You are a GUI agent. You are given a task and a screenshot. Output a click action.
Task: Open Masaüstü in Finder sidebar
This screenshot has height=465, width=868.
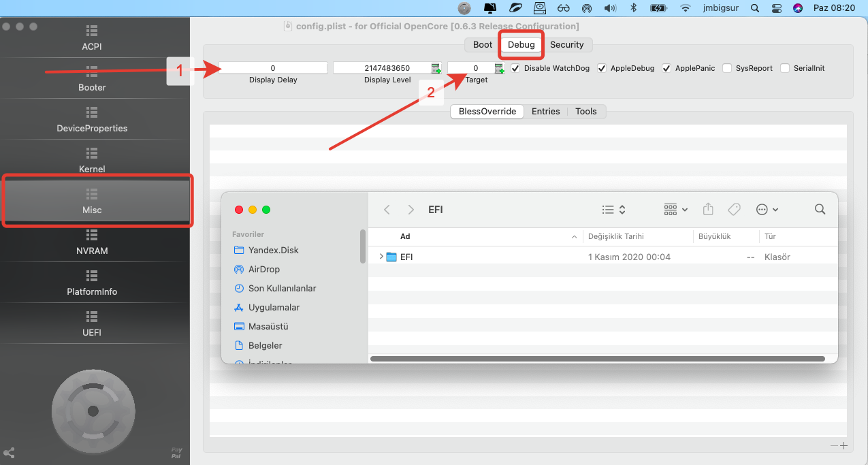tap(269, 326)
